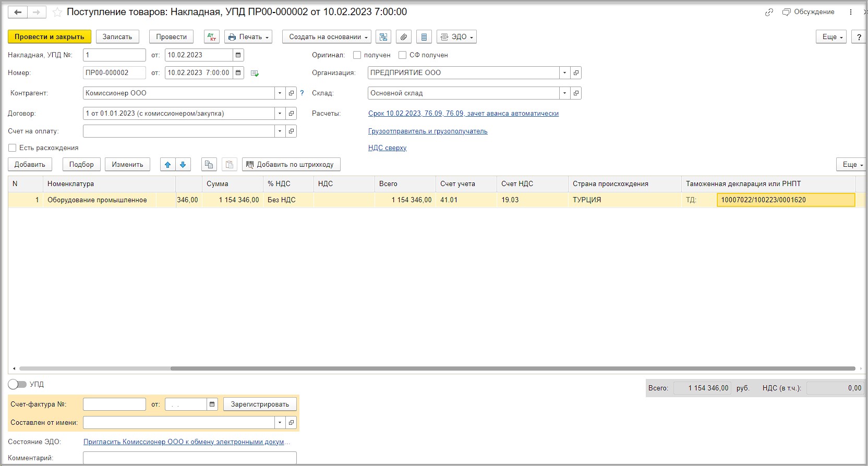Click Комментарий input field
868x466 pixels.
tap(190, 458)
